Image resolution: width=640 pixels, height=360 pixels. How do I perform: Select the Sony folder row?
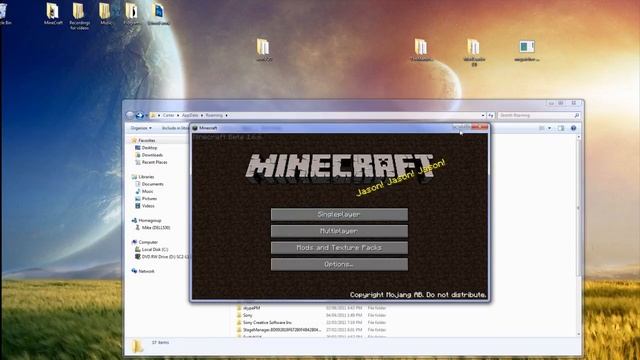310,316
